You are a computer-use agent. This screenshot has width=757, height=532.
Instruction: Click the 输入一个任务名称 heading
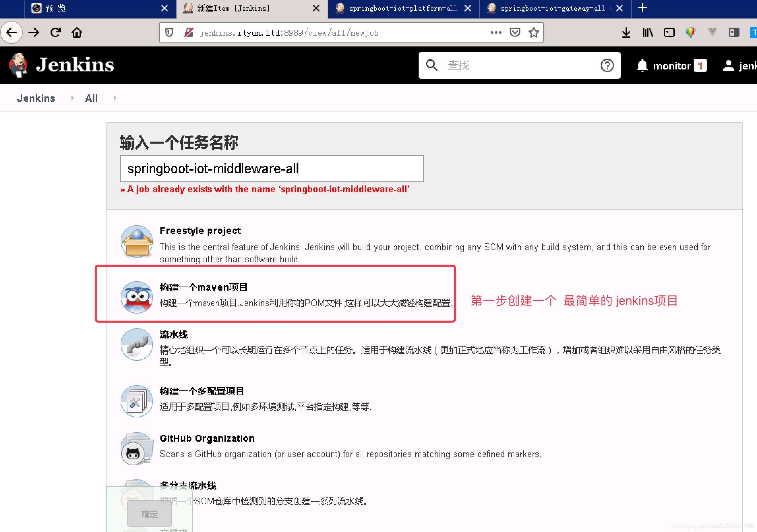coord(179,142)
